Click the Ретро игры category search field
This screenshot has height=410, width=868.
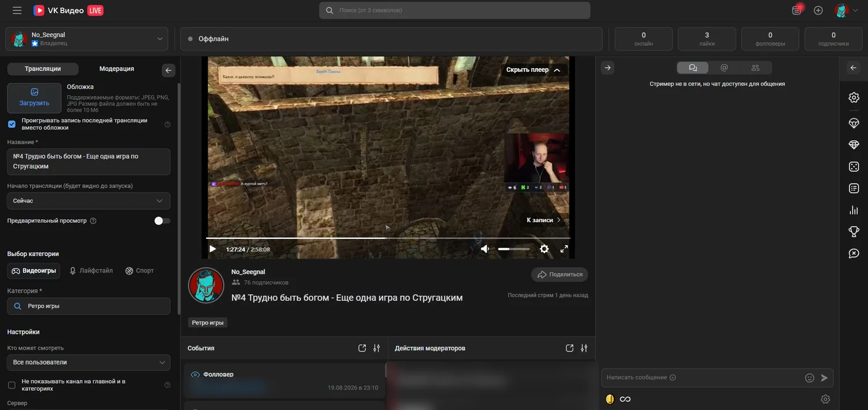click(x=89, y=306)
